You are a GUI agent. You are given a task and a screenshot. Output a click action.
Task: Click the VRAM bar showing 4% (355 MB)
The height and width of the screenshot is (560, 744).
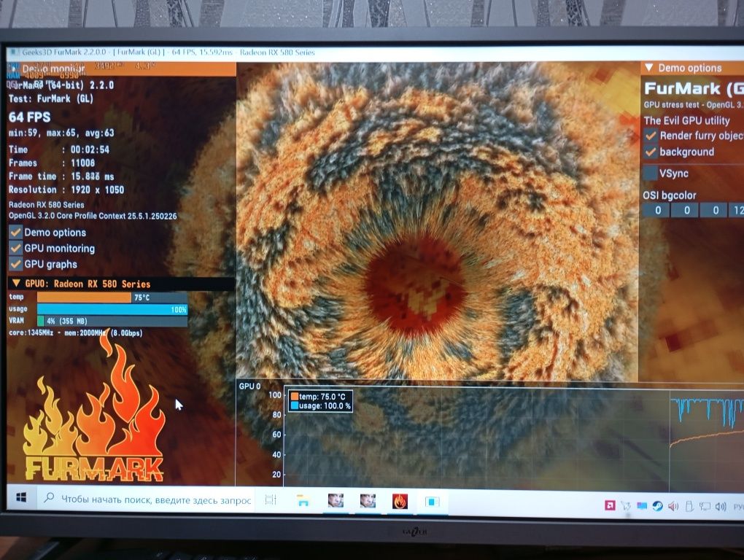tap(112, 321)
